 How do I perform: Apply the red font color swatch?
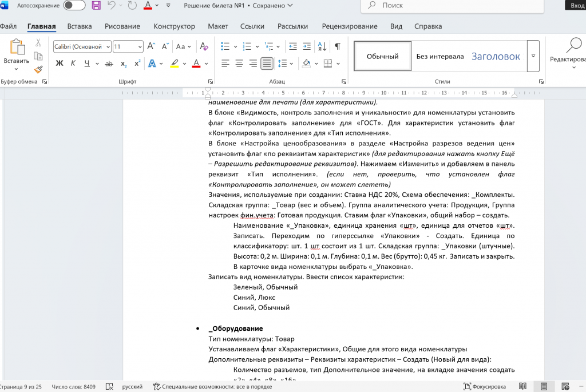pos(196,64)
